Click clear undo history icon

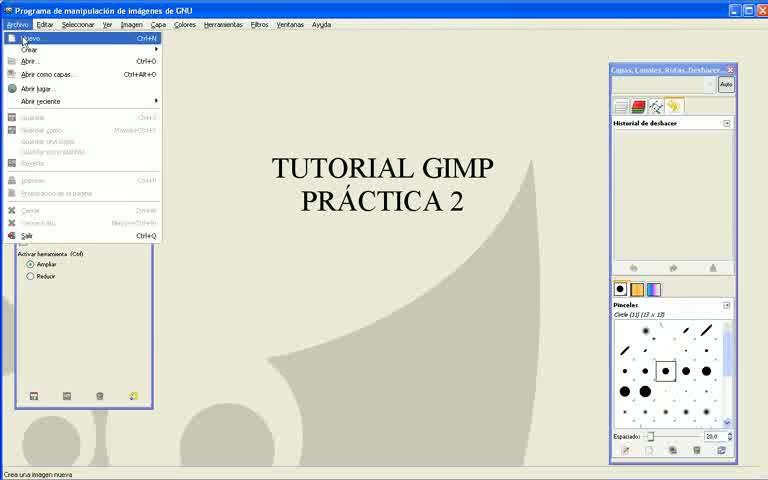click(713, 268)
